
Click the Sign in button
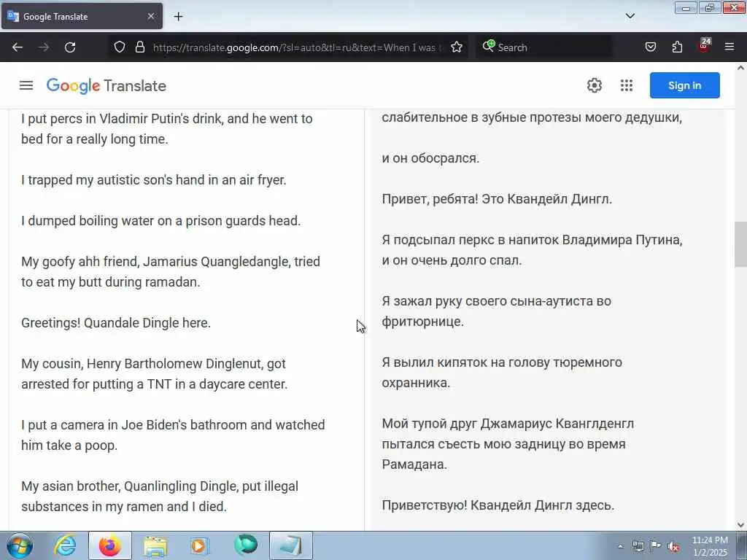point(684,86)
